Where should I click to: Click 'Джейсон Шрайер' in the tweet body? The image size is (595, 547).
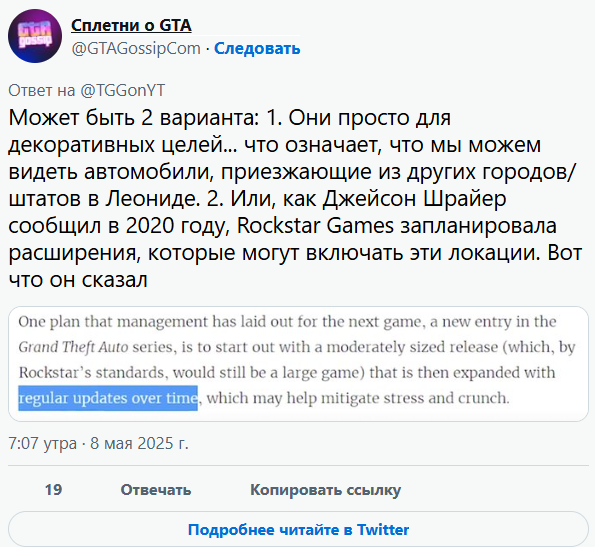point(414,199)
